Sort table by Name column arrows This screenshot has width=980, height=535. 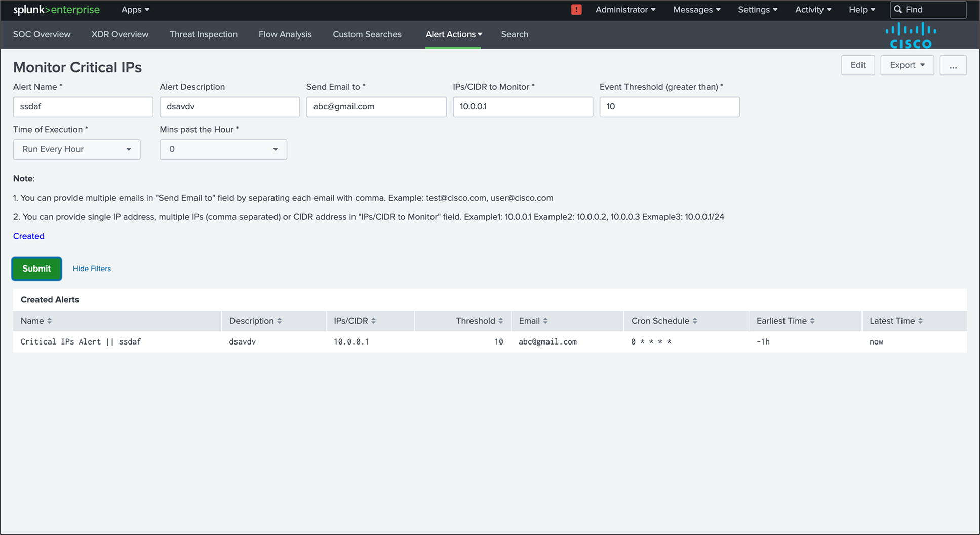(x=49, y=321)
